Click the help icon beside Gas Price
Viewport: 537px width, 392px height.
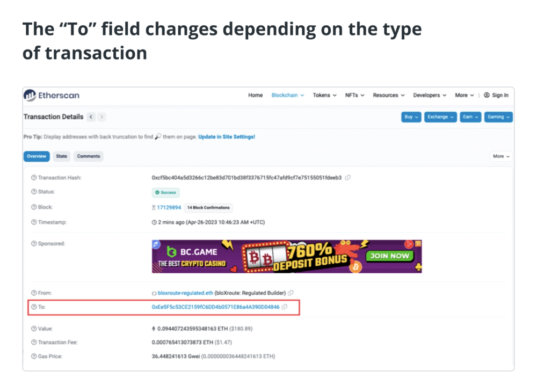[34, 357]
